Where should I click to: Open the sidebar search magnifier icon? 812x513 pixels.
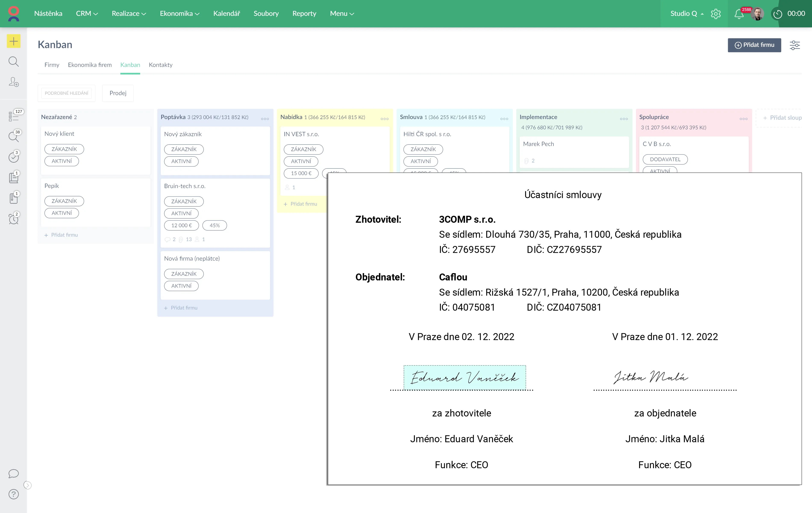13,61
